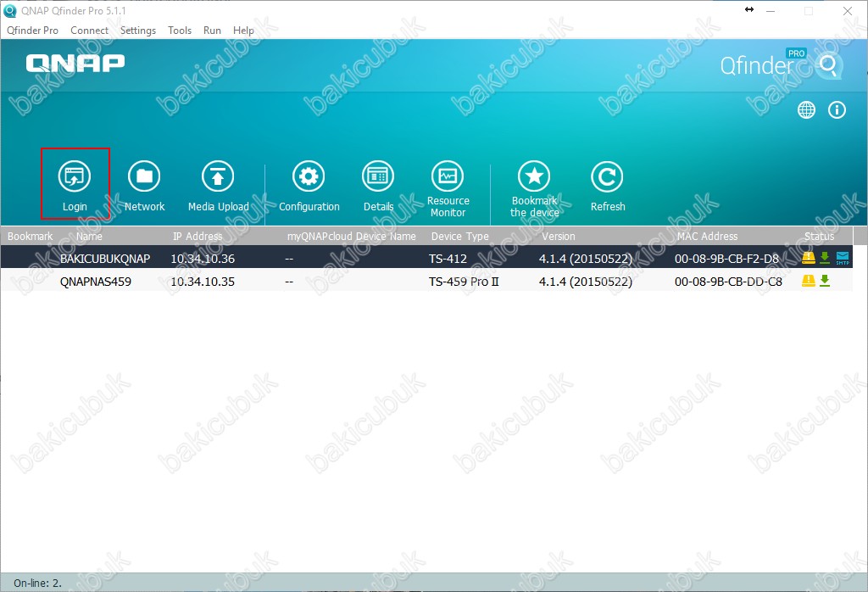Click version 4.1.4 cell for BAKICUBUKQNAP

(585, 258)
